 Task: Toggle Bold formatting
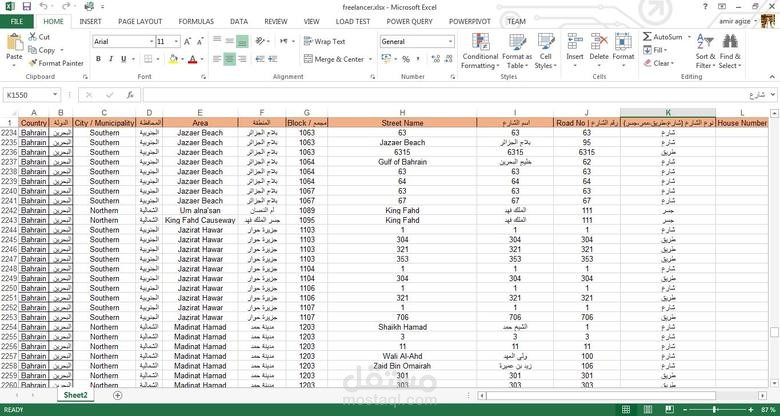point(98,59)
